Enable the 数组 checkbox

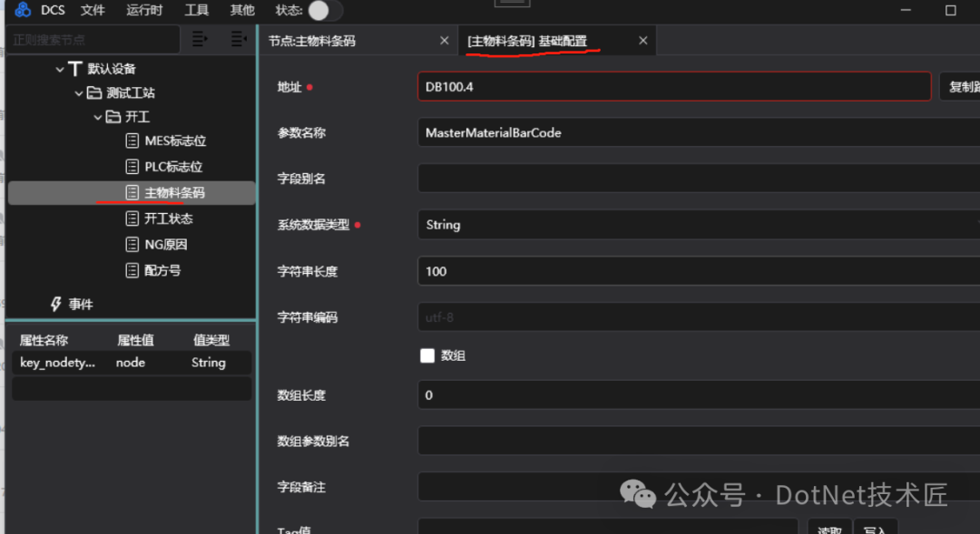pos(427,355)
